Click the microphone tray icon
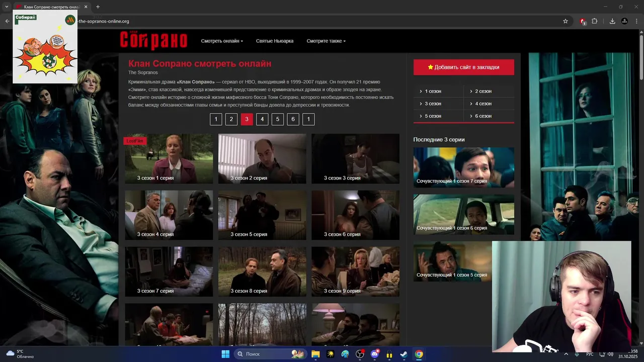The height and width of the screenshot is (362, 644). point(577,354)
